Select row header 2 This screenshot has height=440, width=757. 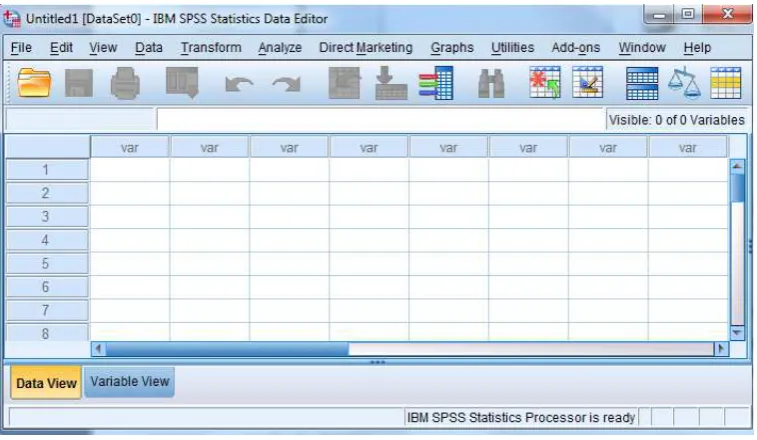click(x=47, y=193)
